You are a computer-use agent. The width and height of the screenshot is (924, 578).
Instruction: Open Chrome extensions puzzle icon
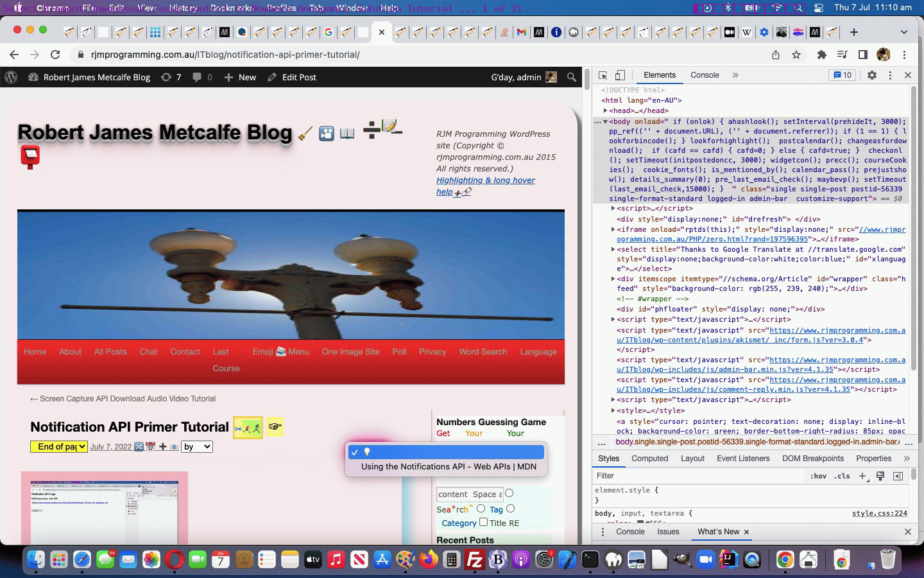821,55
